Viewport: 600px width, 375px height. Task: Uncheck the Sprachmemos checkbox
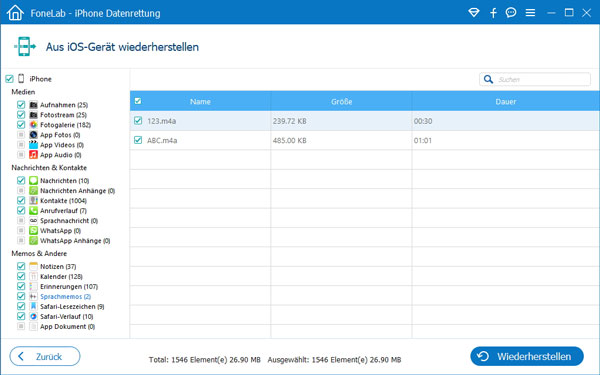click(x=21, y=296)
